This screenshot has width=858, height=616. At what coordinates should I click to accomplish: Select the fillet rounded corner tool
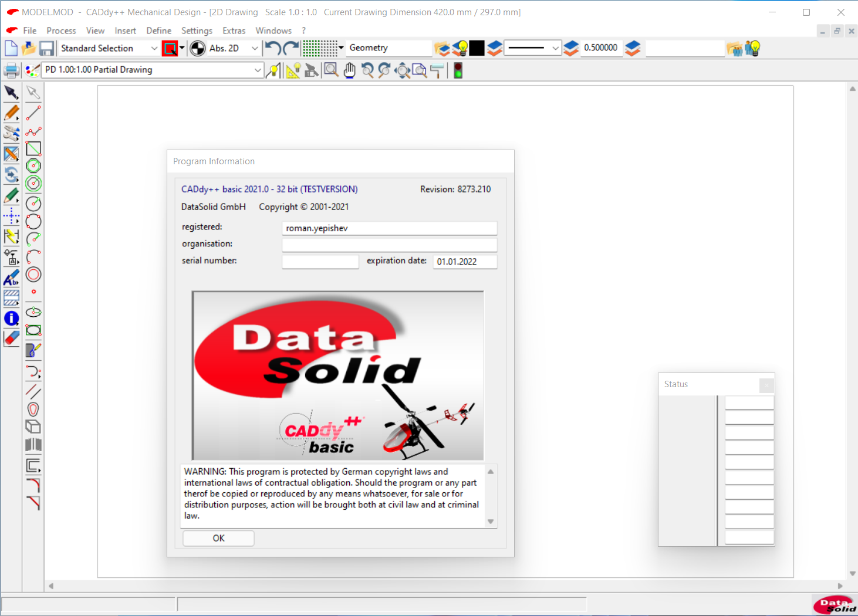coord(33,485)
